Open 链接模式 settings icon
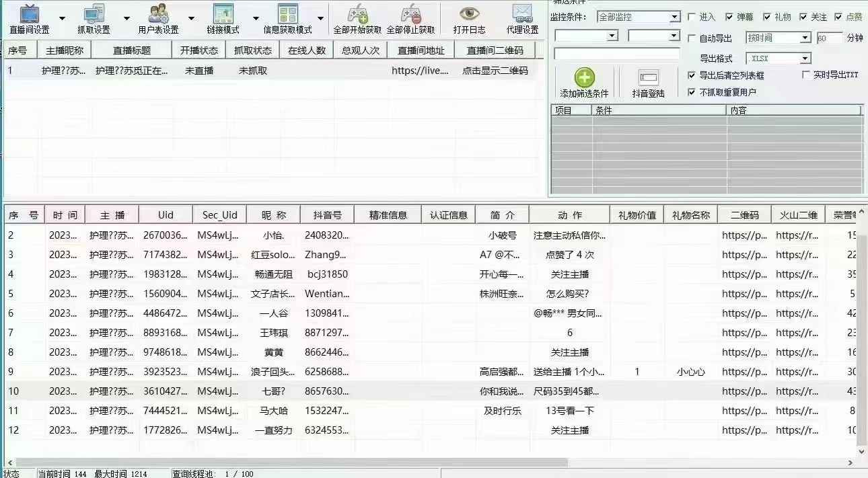Screen dimensions: 868x478 pyautogui.click(x=224, y=13)
